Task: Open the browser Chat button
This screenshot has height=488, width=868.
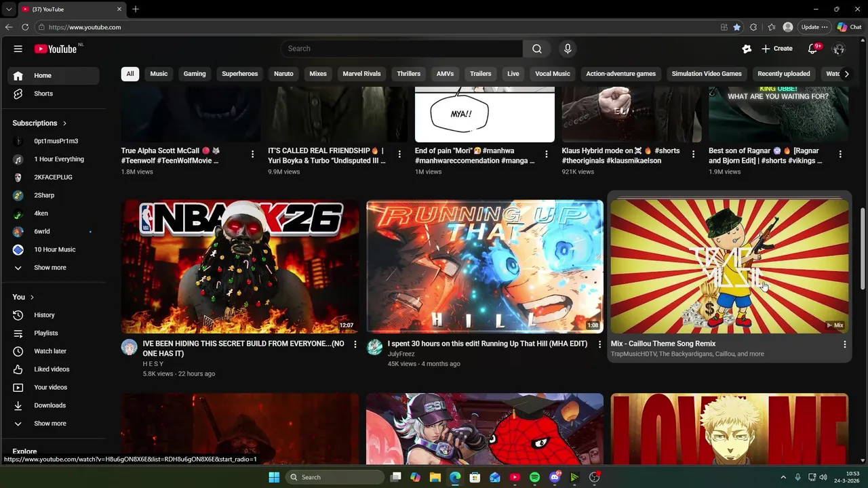Action: click(x=849, y=27)
